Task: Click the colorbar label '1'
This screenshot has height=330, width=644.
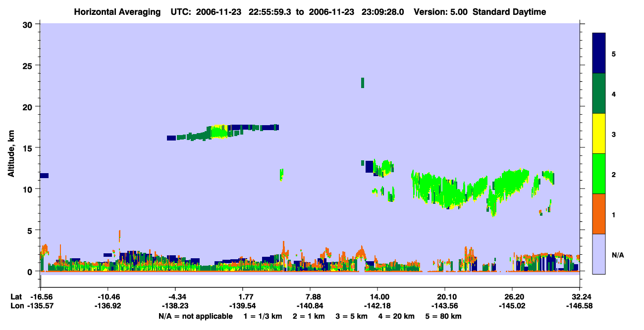Action: pyautogui.click(x=614, y=215)
